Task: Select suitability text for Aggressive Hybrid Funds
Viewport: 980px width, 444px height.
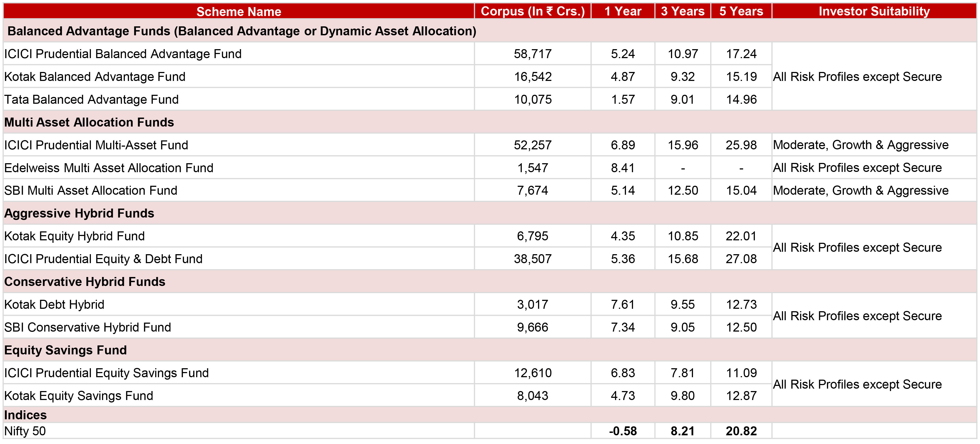Action: [x=857, y=247]
